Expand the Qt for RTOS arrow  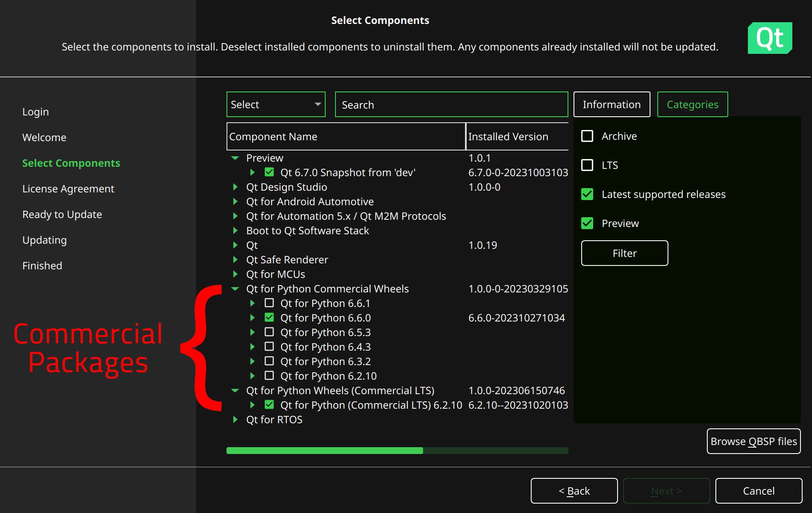[235, 420]
